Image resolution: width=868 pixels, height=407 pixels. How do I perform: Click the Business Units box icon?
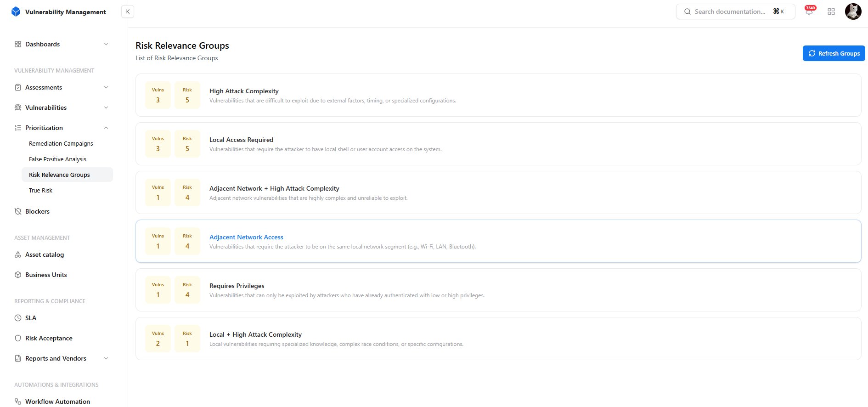(18, 275)
